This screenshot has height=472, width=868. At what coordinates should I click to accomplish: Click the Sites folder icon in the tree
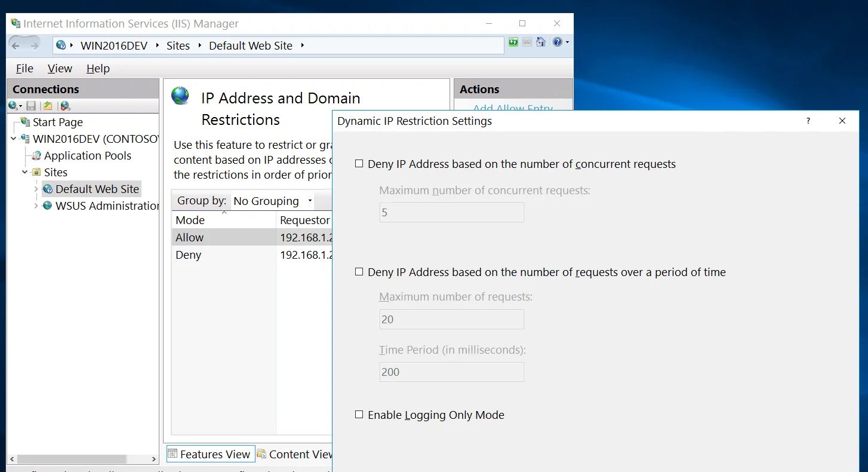36,172
